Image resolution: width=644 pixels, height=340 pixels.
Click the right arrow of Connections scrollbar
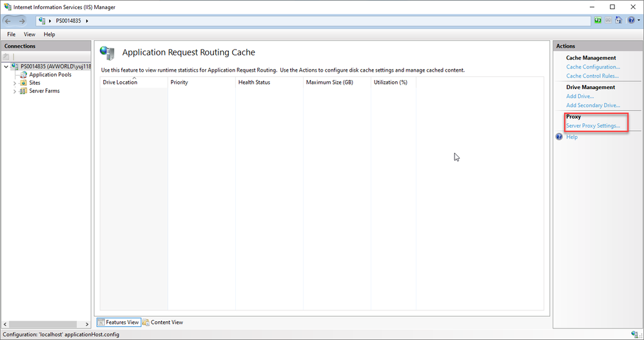point(86,325)
